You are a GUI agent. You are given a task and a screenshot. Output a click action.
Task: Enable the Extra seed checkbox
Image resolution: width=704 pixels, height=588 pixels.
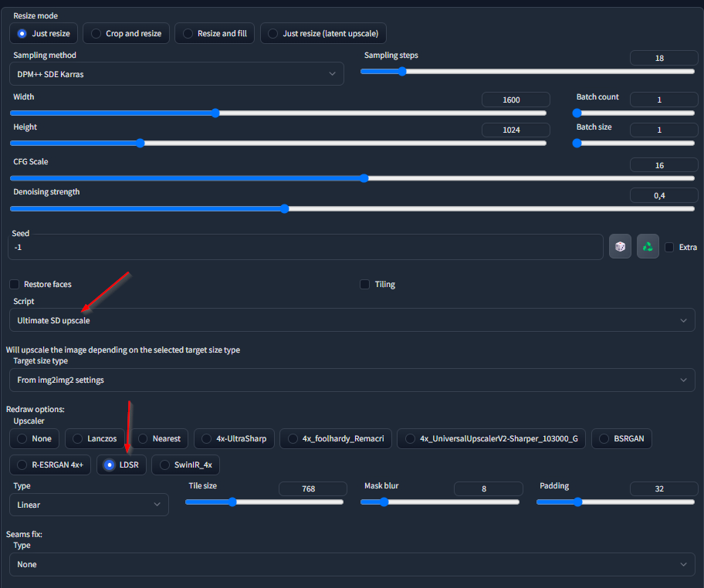coord(669,248)
